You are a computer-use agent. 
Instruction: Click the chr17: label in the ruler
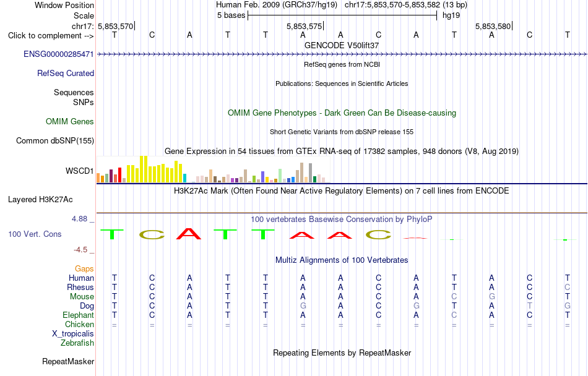click(x=83, y=26)
